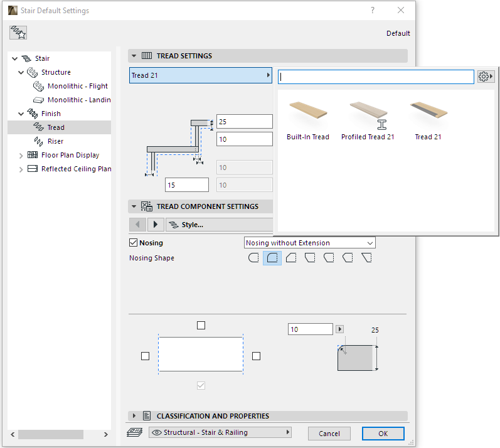Viewport: 500px width, 448px height.
Task: Click the nosing radius field showing 10
Action: [311, 329]
